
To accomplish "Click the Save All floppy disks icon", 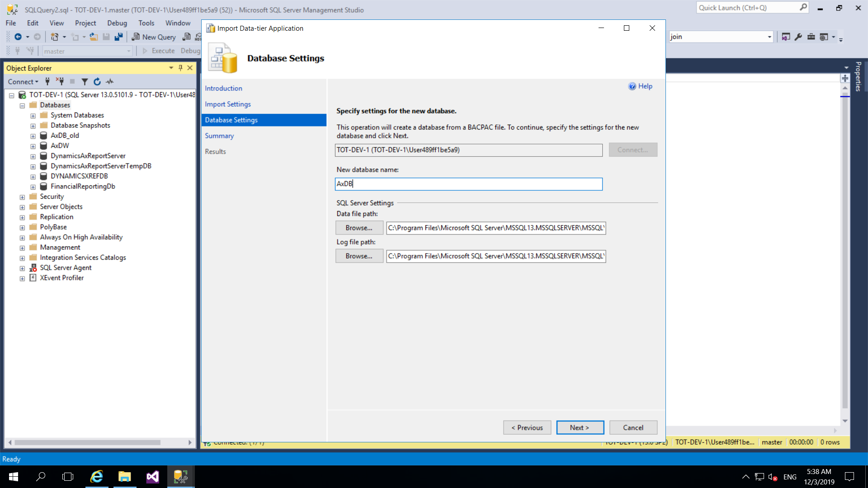I will click(x=118, y=37).
